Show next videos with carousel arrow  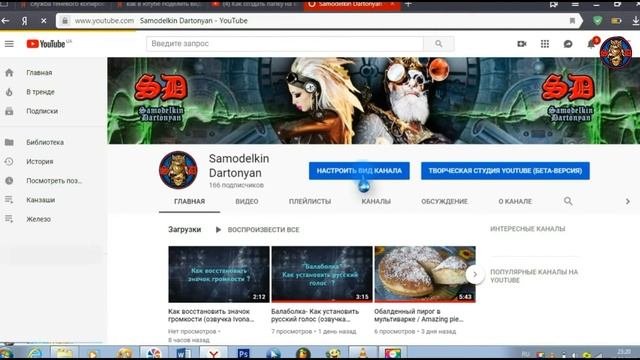coord(475,274)
